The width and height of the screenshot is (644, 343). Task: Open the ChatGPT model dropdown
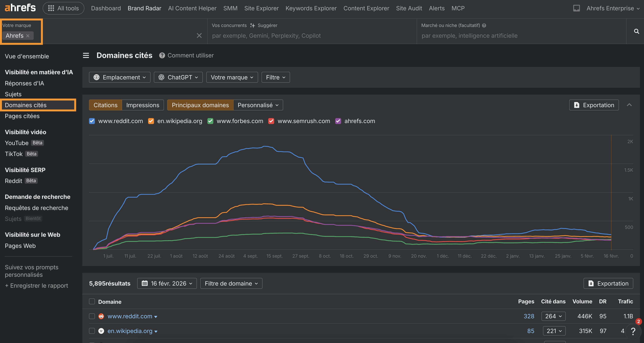tap(178, 77)
